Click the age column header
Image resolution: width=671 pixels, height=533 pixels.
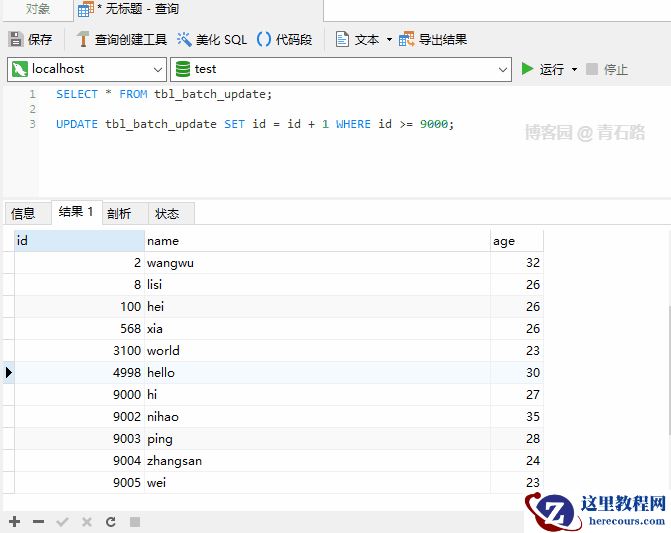tap(517, 241)
